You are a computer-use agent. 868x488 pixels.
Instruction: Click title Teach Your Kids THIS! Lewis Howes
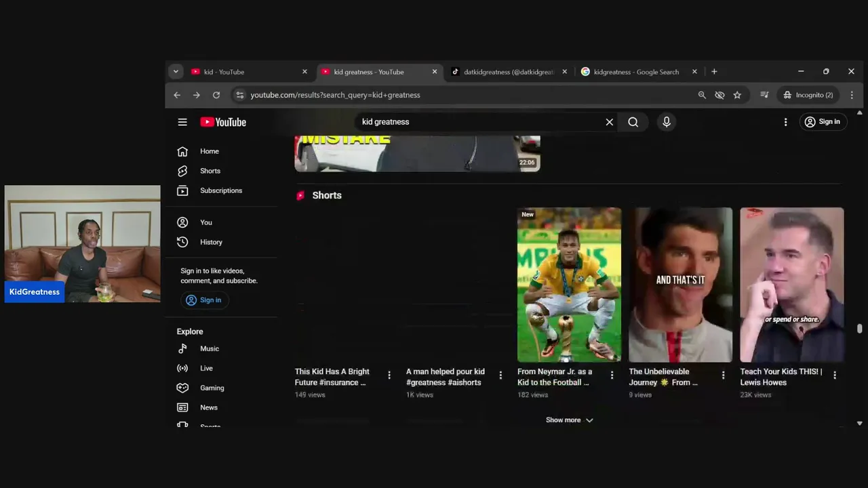point(781,377)
